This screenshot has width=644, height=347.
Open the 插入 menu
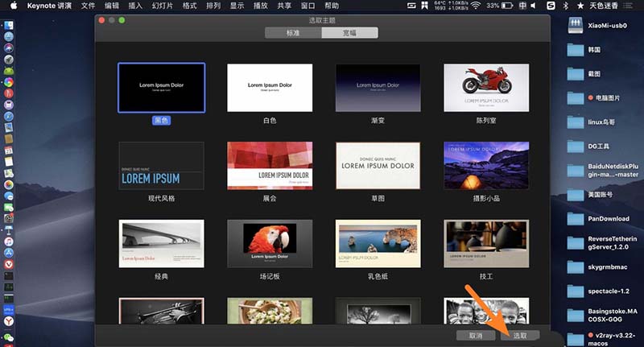(135, 6)
